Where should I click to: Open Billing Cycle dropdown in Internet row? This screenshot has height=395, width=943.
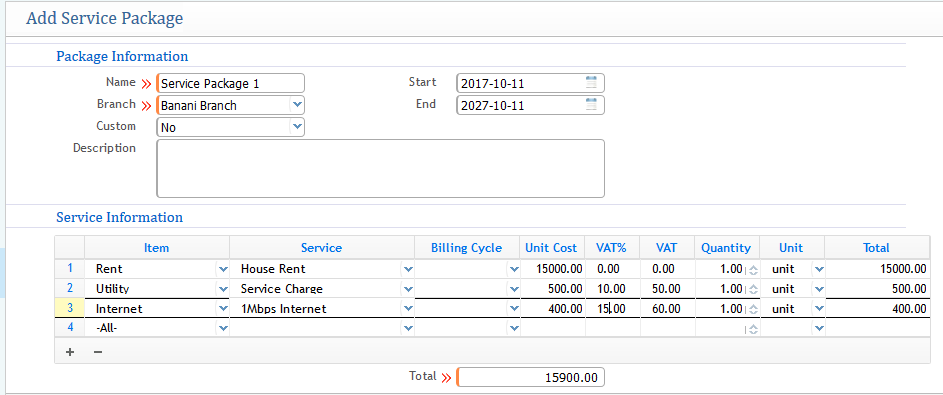click(x=514, y=308)
